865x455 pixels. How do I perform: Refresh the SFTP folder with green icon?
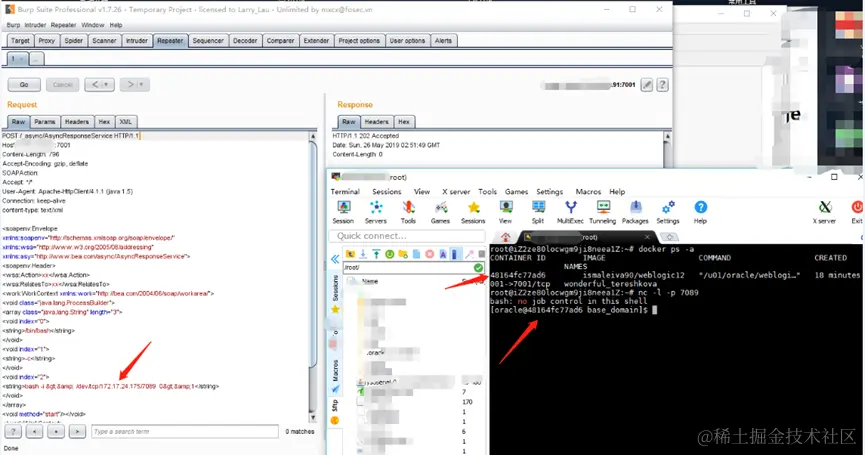pos(389,254)
